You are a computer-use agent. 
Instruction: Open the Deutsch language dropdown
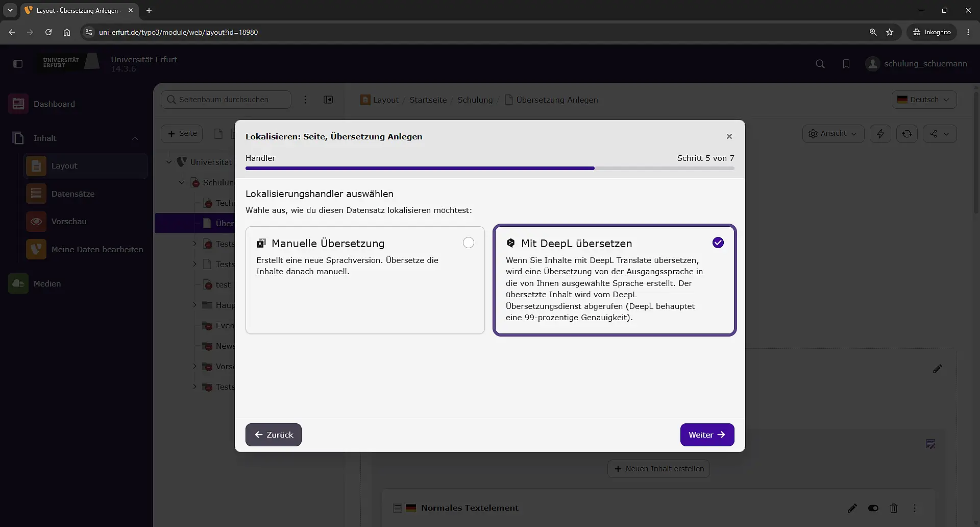pos(924,100)
